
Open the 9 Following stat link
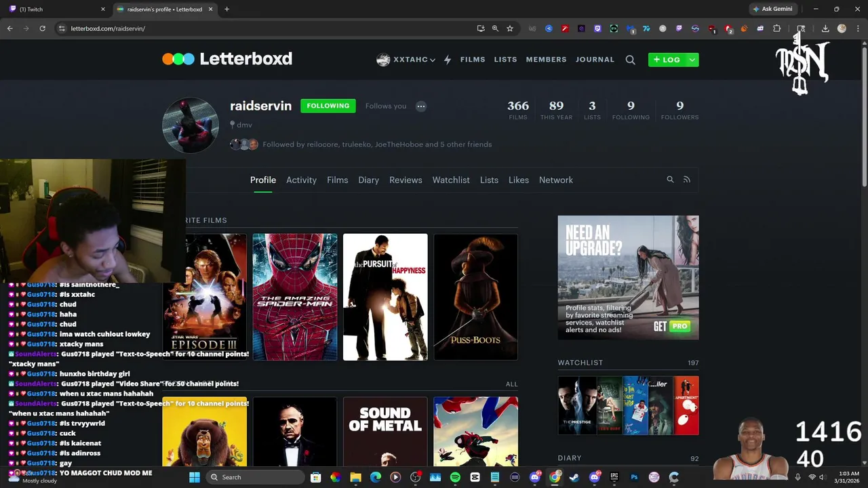631,110
